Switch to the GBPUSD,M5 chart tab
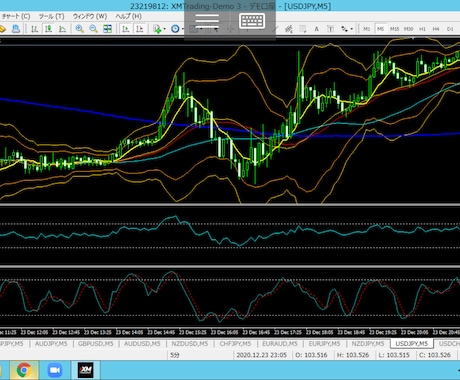The image size is (460, 380). click(x=96, y=344)
